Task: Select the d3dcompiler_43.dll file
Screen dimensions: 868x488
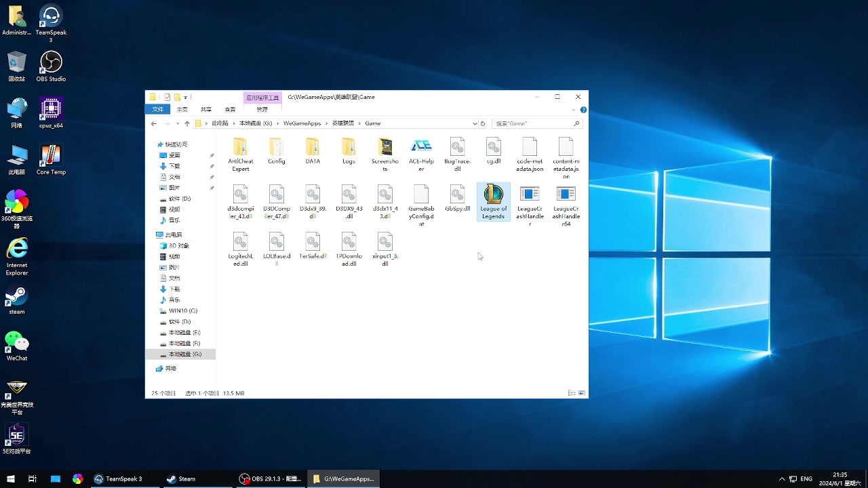Action: click(240, 202)
